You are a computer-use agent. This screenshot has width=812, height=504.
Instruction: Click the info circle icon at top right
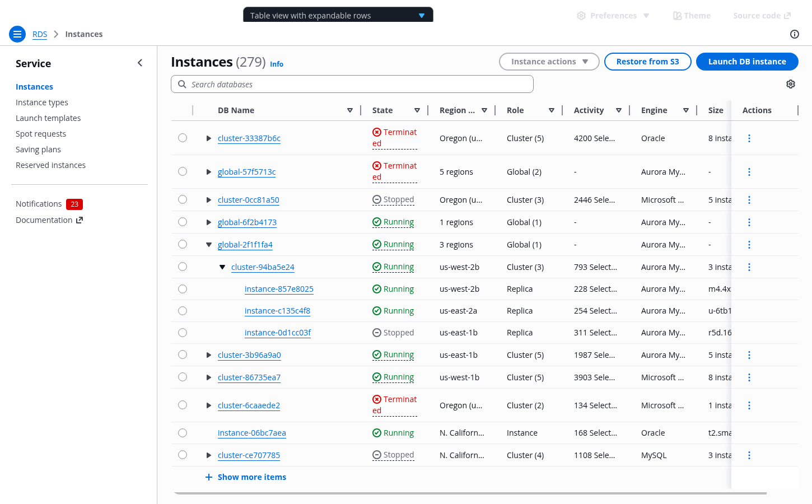point(794,34)
